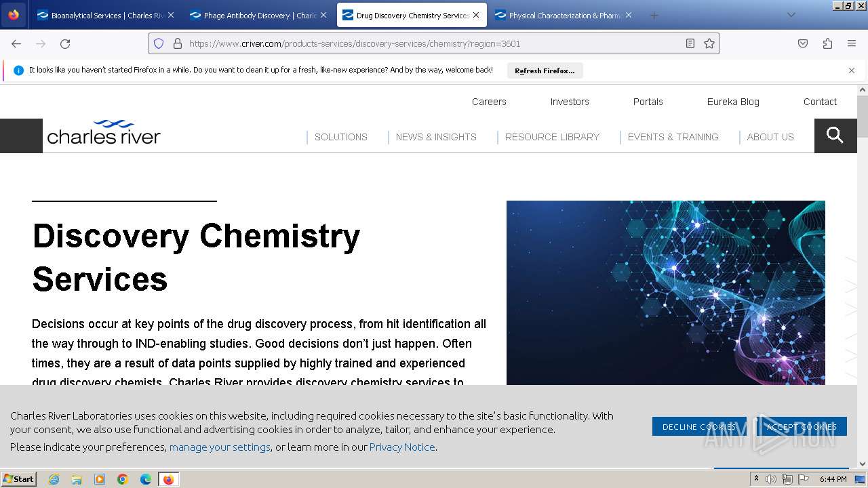Close the Phage Antibody Discovery tab

click(x=323, y=15)
